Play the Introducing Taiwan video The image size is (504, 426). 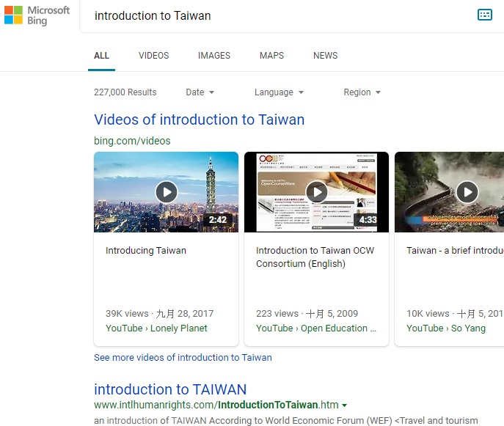167,192
